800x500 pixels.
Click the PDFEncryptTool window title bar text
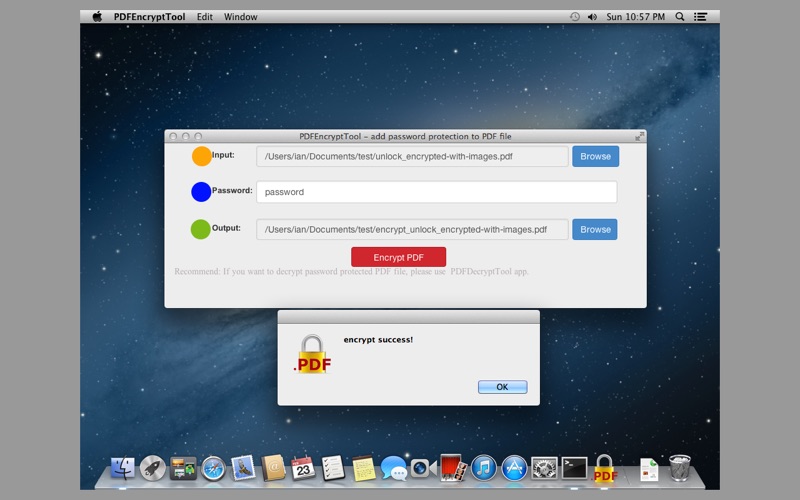(405, 136)
